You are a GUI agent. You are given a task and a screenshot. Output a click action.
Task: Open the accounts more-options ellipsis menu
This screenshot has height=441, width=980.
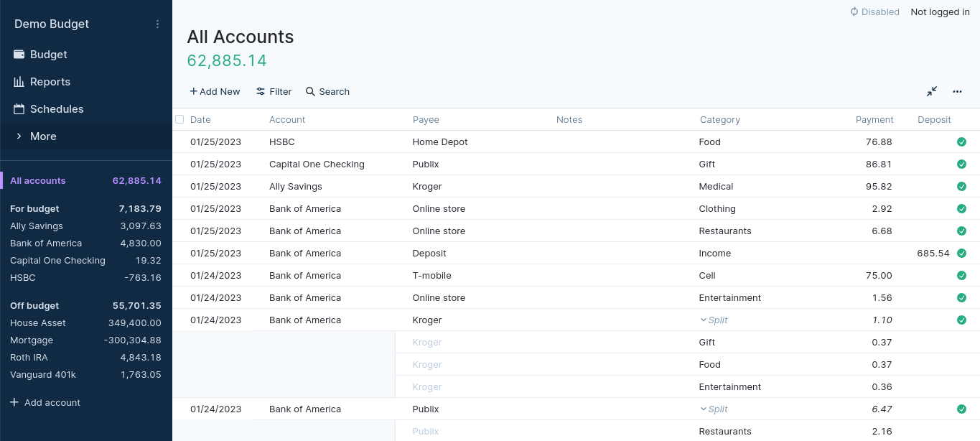click(957, 91)
